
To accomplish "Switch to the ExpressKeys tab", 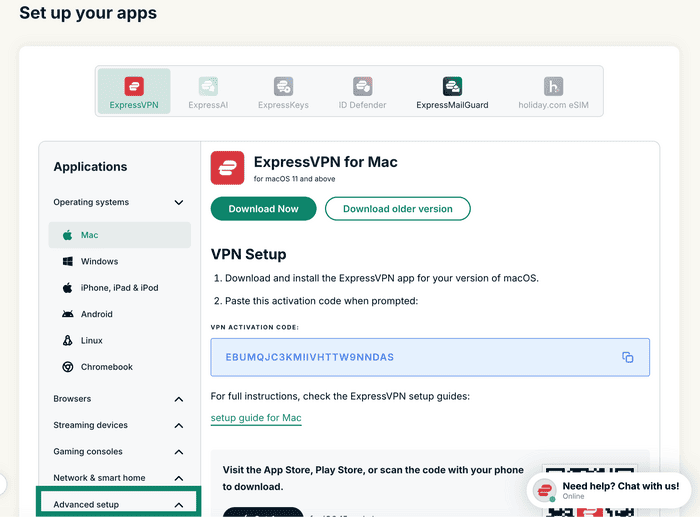I will pos(283,92).
